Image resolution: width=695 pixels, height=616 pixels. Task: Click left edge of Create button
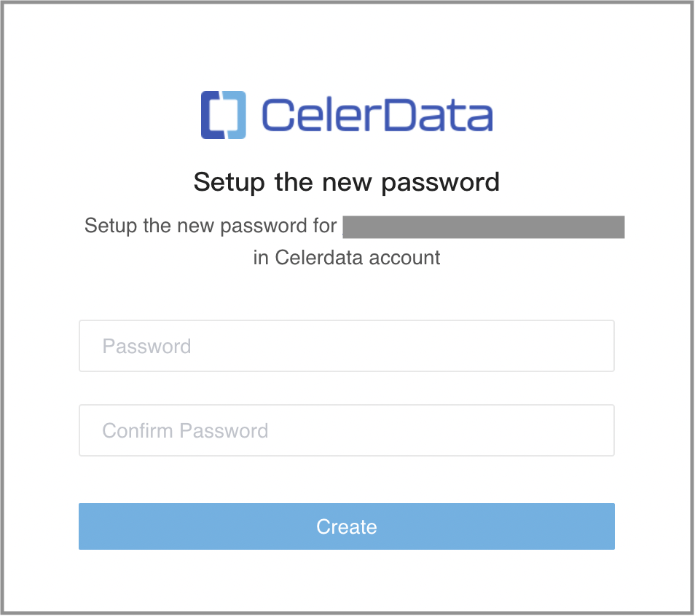click(89, 526)
